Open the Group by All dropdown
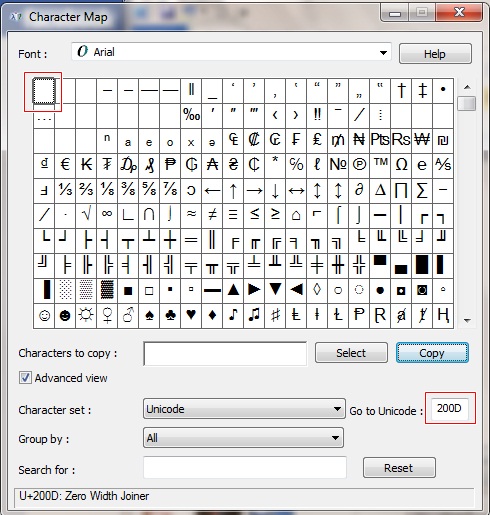This screenshot has height=515, width=490. pos(243,438)
